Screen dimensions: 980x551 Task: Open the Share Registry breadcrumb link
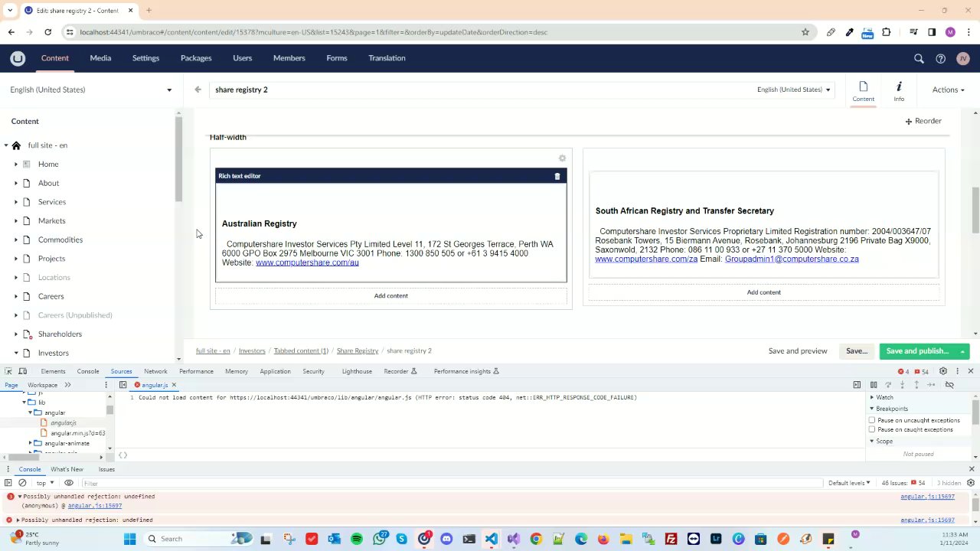pyautogui.click(x=358, y=350)
